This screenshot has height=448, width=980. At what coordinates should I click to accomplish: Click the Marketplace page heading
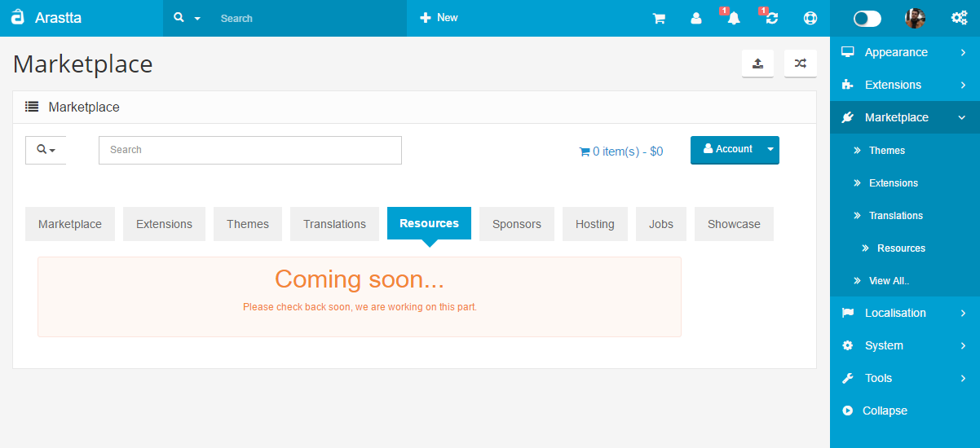(82, 64)
